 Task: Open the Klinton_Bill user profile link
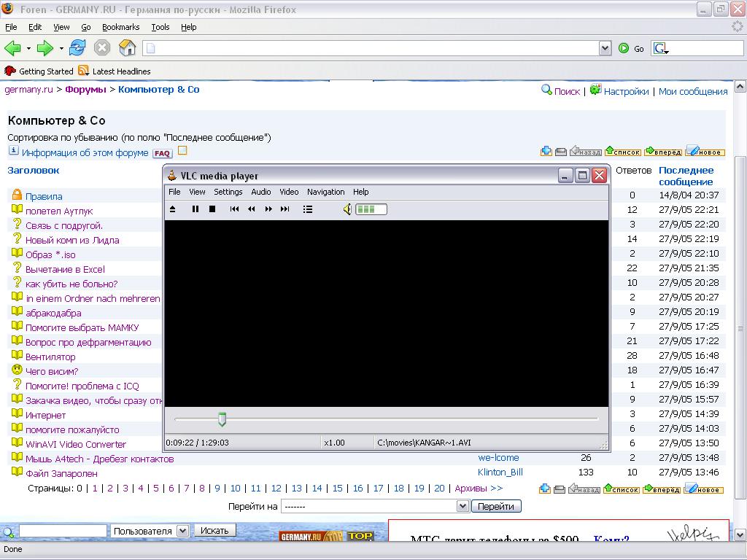click(x=500, y=472)
